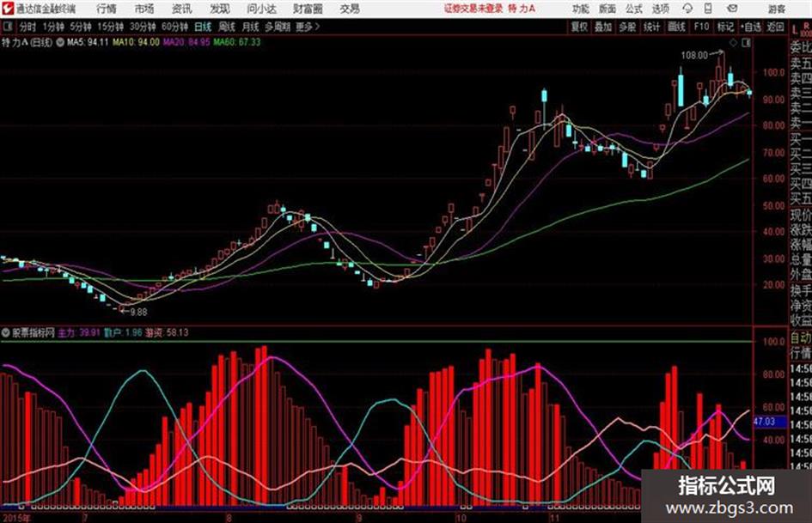Switch to 月线 monthly period tab
This screenshot has width=812, height=523.
[251, 27]
